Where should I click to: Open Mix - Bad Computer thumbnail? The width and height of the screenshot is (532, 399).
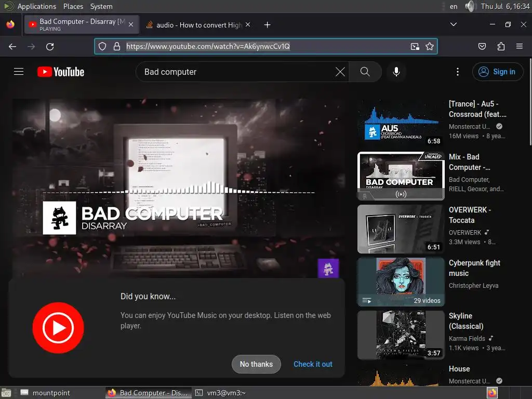click(401, 176)
